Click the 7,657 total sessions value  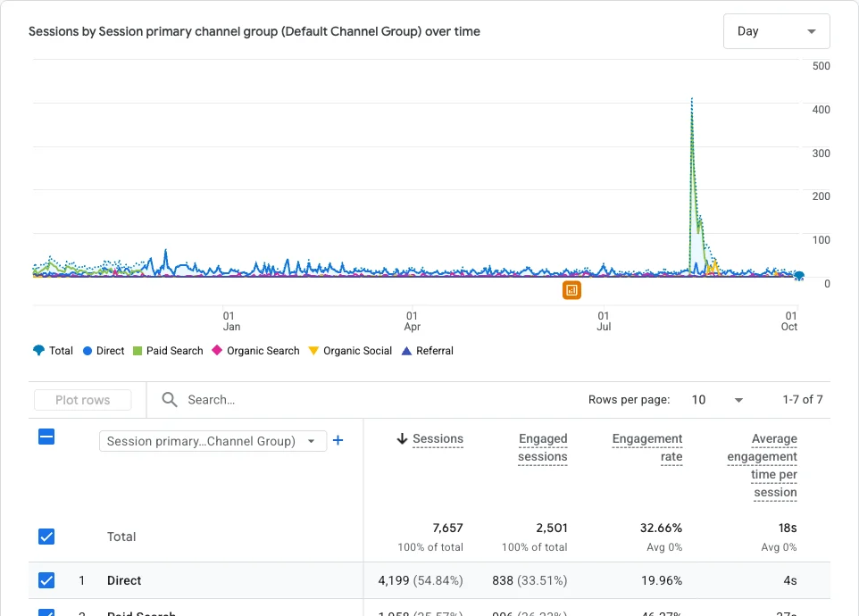click(447, 528)
